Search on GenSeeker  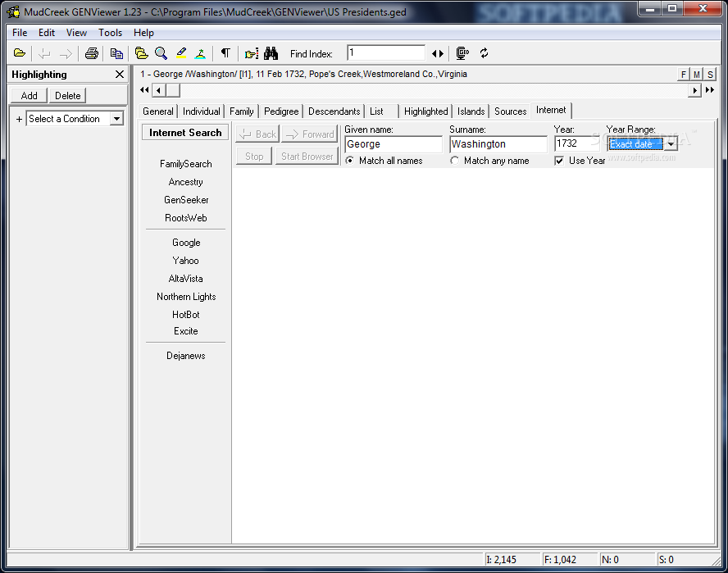pos(186,200)
